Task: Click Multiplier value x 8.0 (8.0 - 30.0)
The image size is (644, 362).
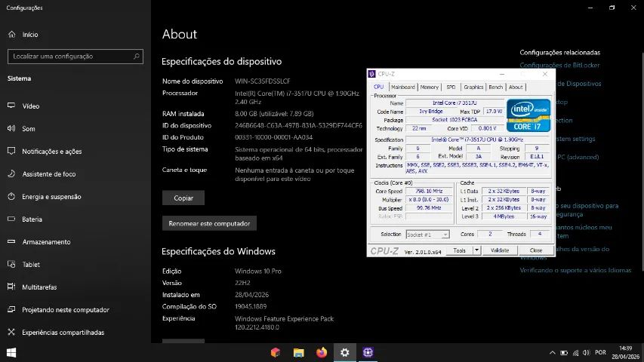Action: (x=429, y=199)
